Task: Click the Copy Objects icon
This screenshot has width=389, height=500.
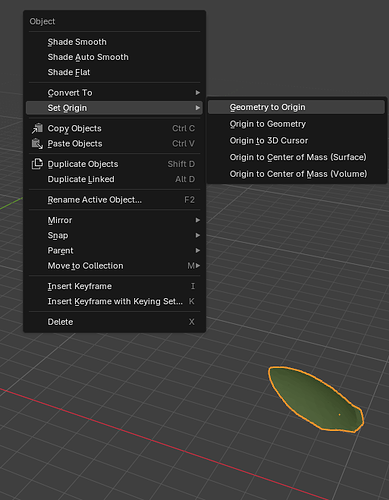Action: click(37, 128)
